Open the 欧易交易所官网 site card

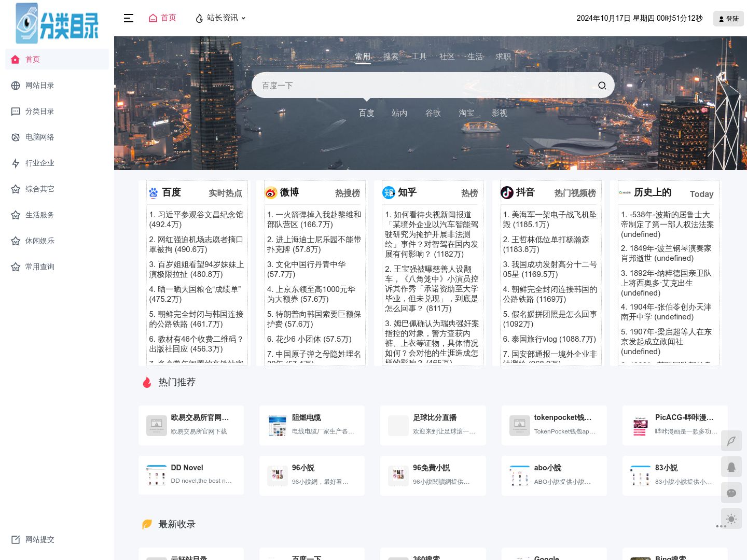click(191, 425)
